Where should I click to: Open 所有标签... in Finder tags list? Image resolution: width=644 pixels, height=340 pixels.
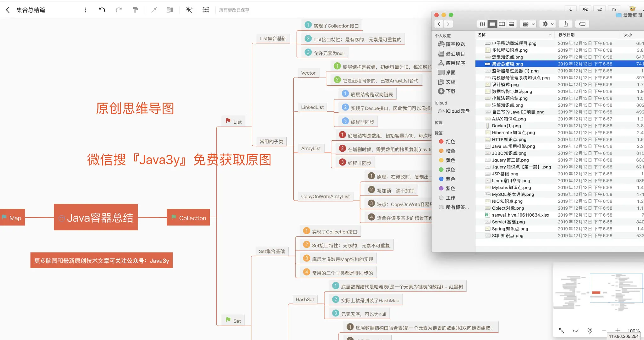coord(457,207)
